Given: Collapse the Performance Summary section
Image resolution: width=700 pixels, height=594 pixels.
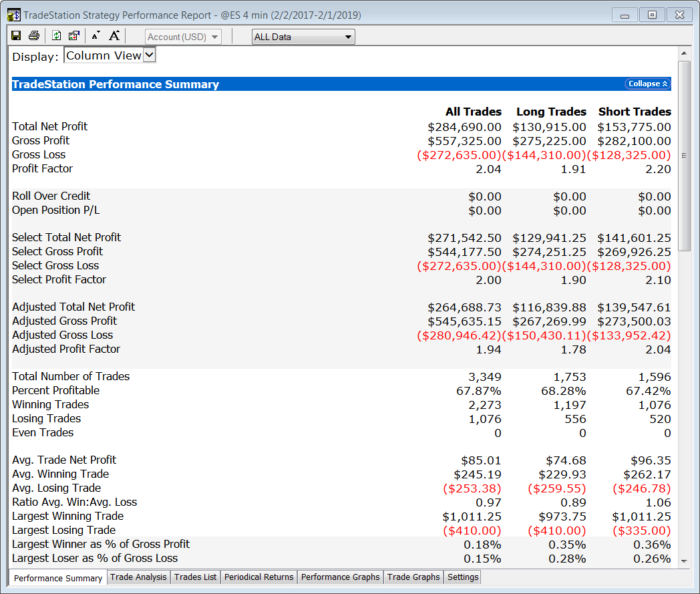Looking at the screenshot, I should point(648,84).
